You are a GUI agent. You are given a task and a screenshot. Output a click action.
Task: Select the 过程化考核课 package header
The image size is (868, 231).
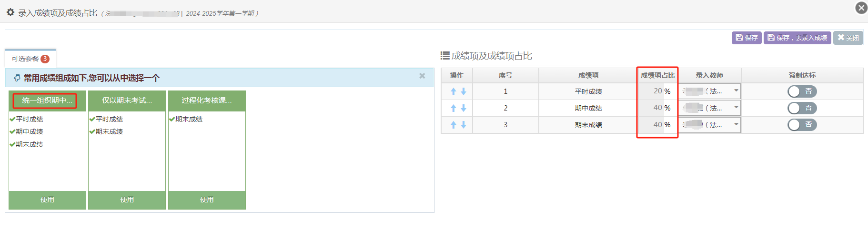(207, 100)
